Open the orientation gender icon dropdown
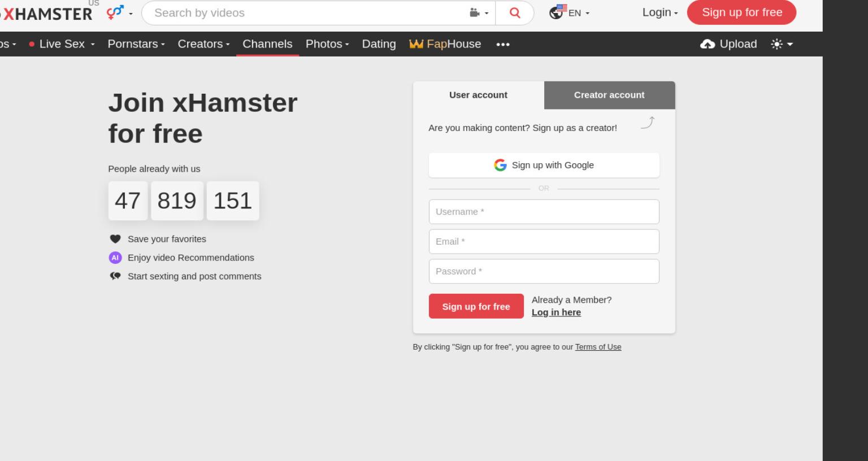The image size is (868, 461). [119, 12]
